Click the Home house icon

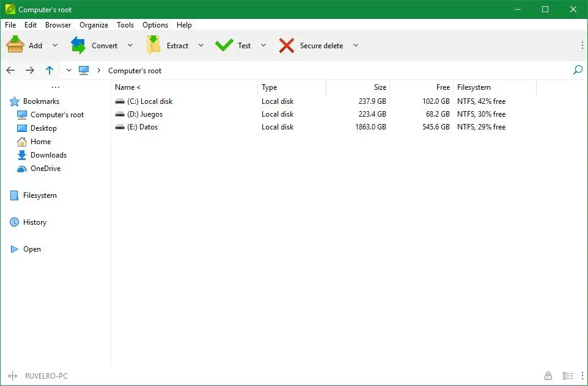point(22,142)
